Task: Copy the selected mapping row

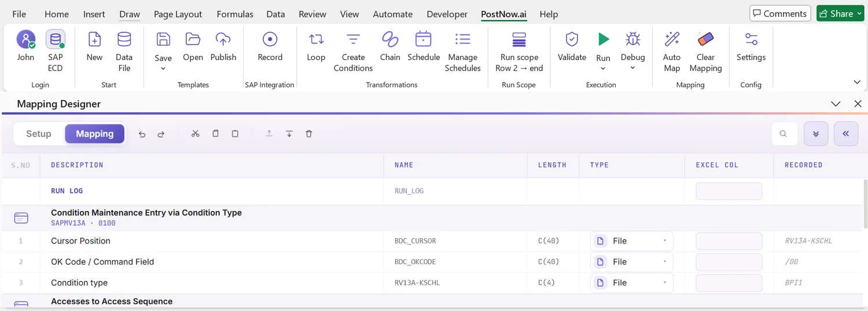Action: tap(215, 134)
